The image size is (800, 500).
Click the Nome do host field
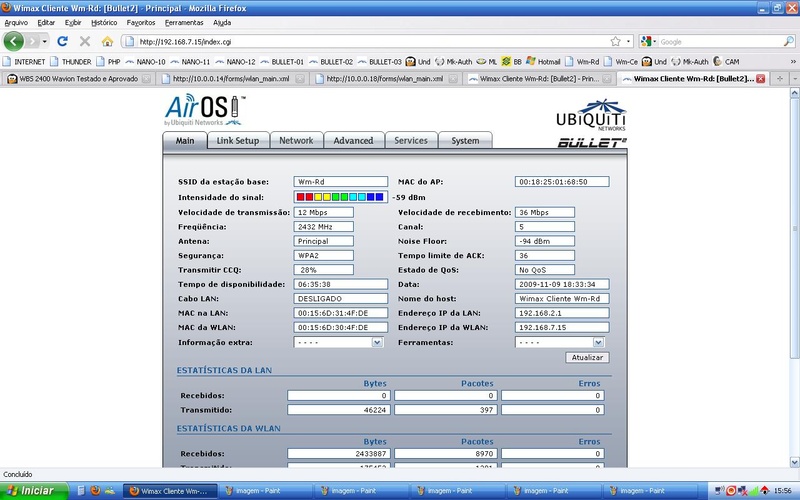pyautogui.click(x=562, y=298)
